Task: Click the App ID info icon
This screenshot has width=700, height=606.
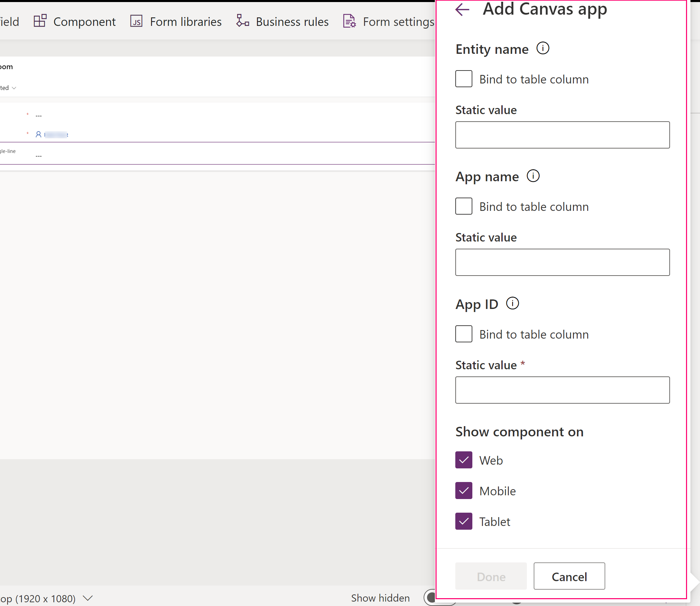Action: tap(513, 303)
